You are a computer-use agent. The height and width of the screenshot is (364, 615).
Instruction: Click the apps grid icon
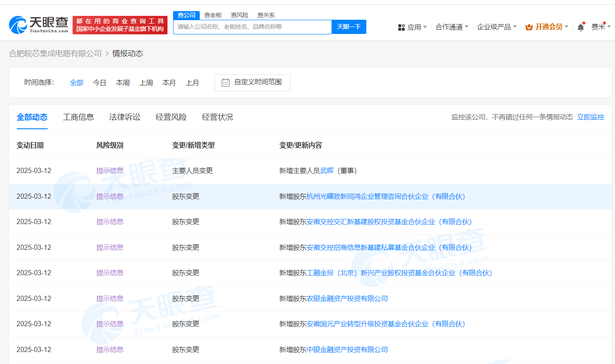click(402, 27)
